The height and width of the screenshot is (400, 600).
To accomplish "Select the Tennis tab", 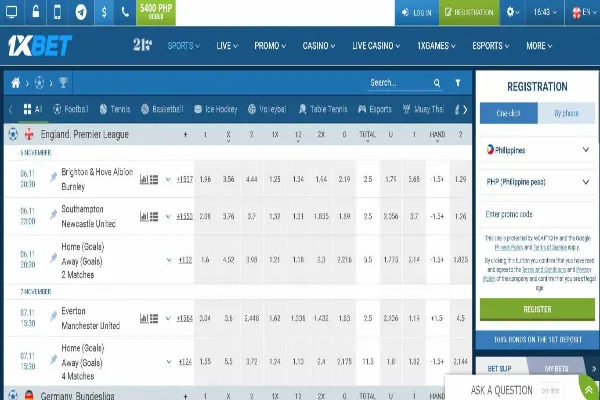I will (115, 109).
